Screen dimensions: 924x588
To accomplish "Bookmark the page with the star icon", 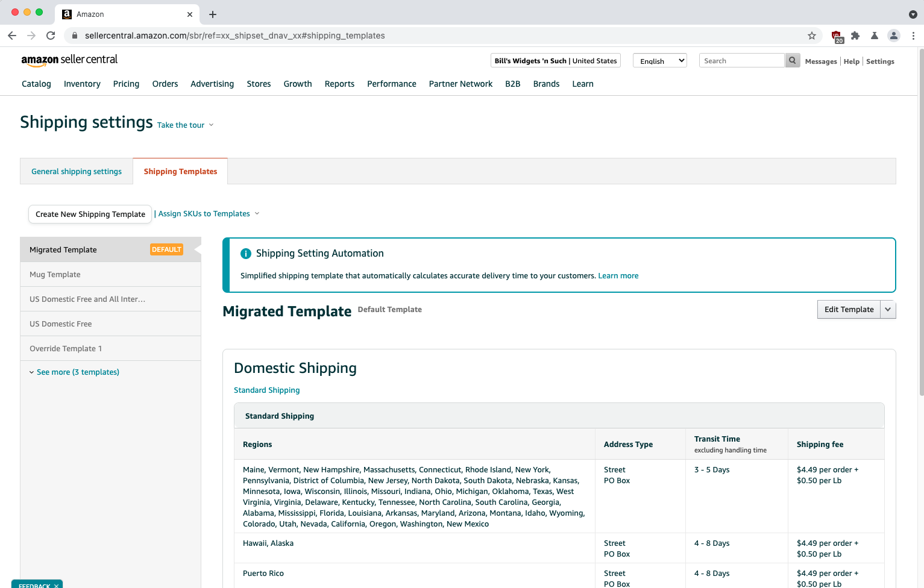I will [x=812, y=36].
